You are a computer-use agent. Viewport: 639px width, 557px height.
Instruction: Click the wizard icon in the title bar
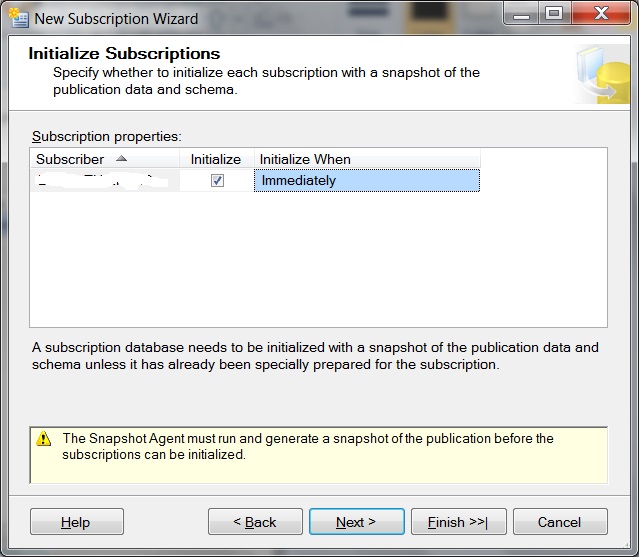pyautogui.click(x=19, y=18)
